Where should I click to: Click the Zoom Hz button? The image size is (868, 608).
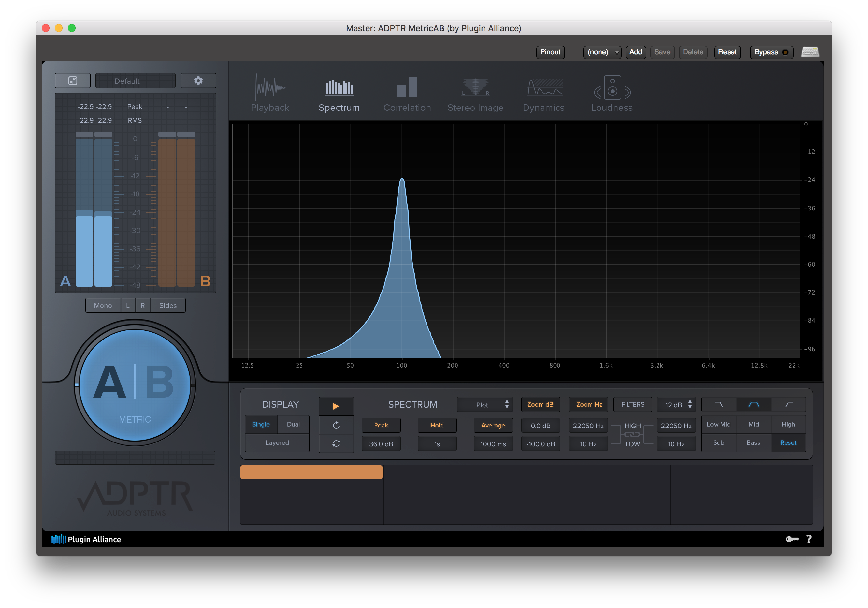(x=589, y=405)
